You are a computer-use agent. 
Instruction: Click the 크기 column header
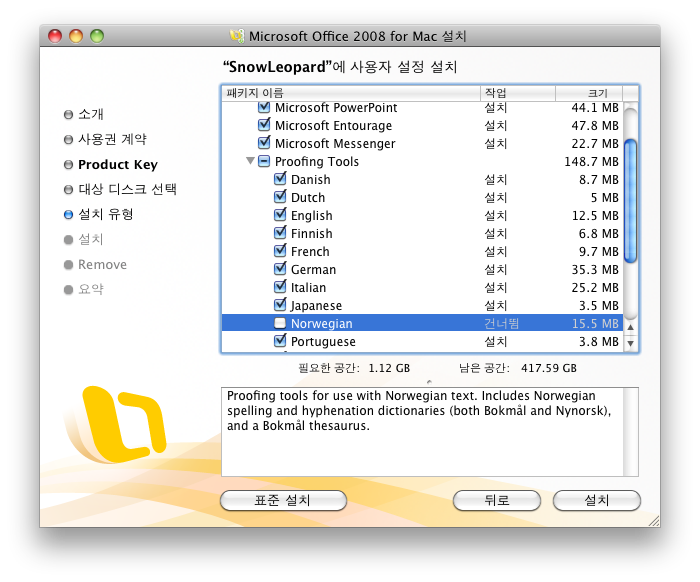(589, 93)
